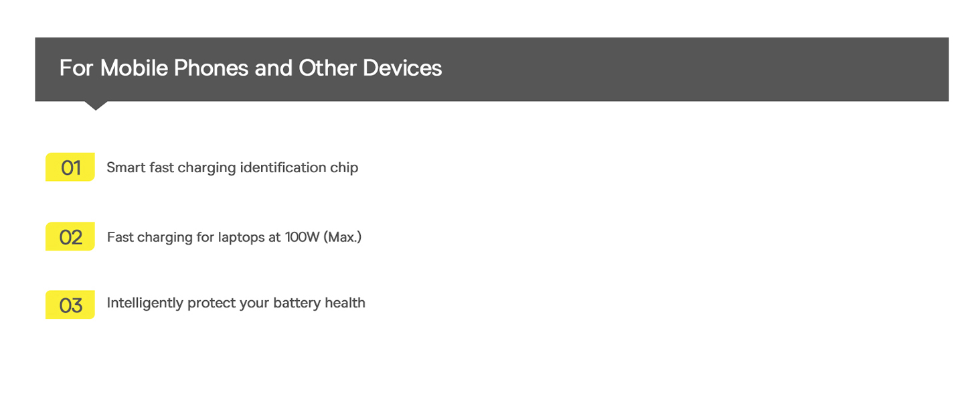The height and width of the screenshot is (402, 980).
Task: Click the word 'health' in item 03
Action: click(345, 302)
